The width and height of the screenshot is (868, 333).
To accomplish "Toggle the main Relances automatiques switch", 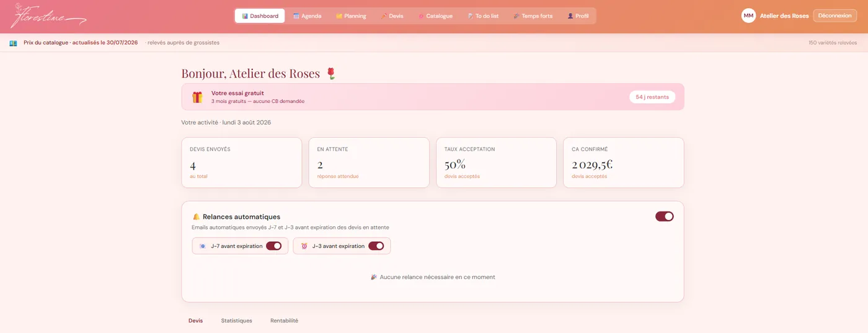I will pyautogui.click(x=665, y=216).
